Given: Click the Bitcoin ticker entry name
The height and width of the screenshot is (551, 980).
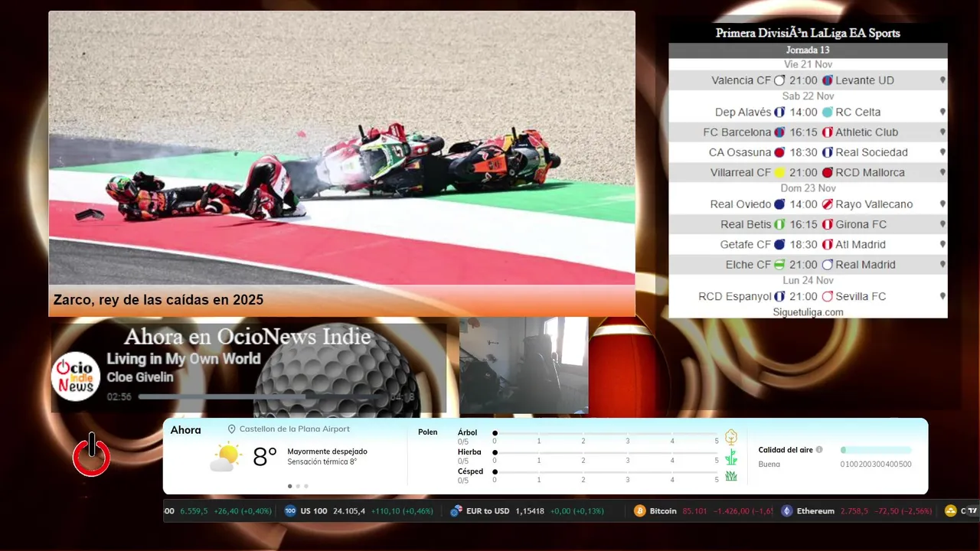Looking at the screenshot, I should pos(663,511).
